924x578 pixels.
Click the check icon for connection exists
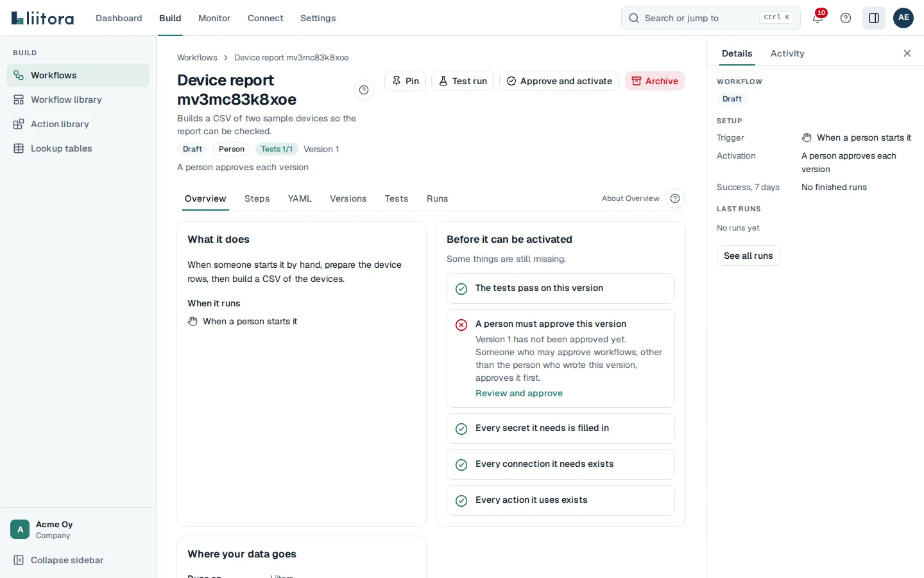461,465
